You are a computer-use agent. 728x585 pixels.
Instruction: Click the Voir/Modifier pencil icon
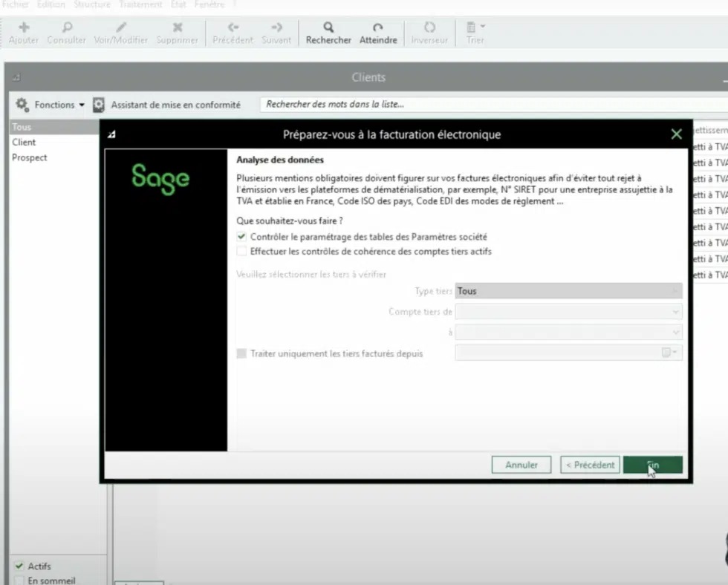tap(121, 27)
